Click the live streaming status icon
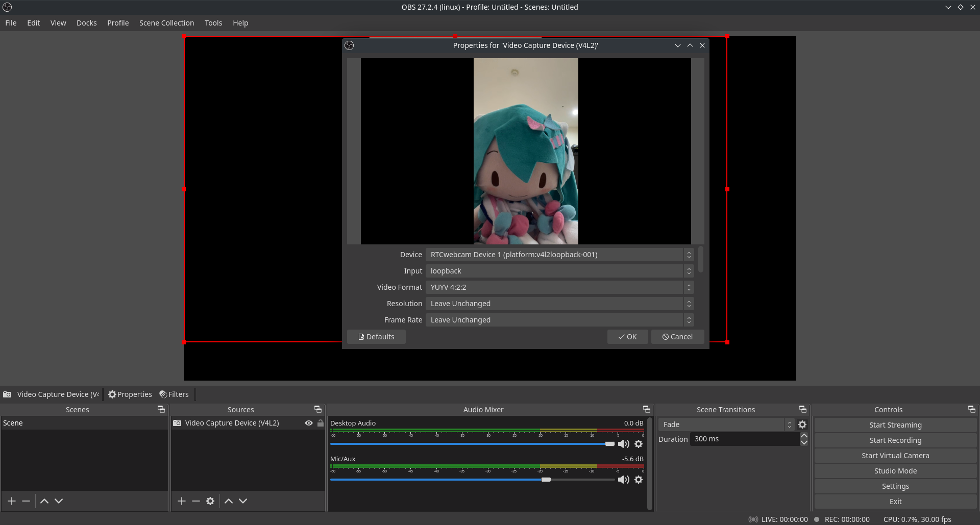This screenshot has height=525, width=980. coord(753,519)
